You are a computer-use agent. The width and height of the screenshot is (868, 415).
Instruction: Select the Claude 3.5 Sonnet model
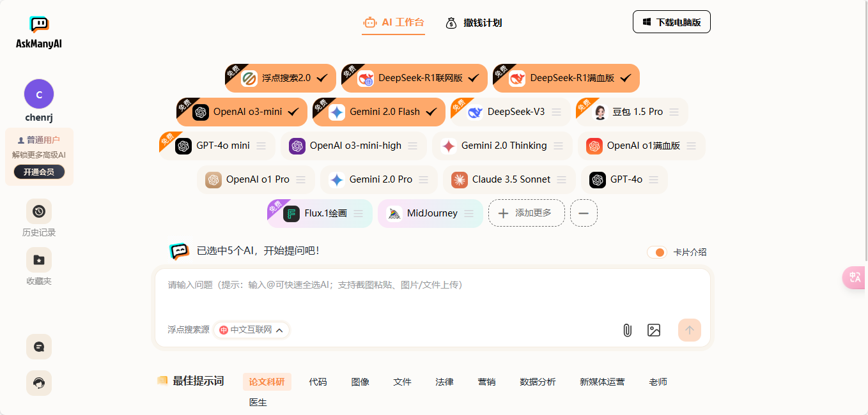(509, 179)
